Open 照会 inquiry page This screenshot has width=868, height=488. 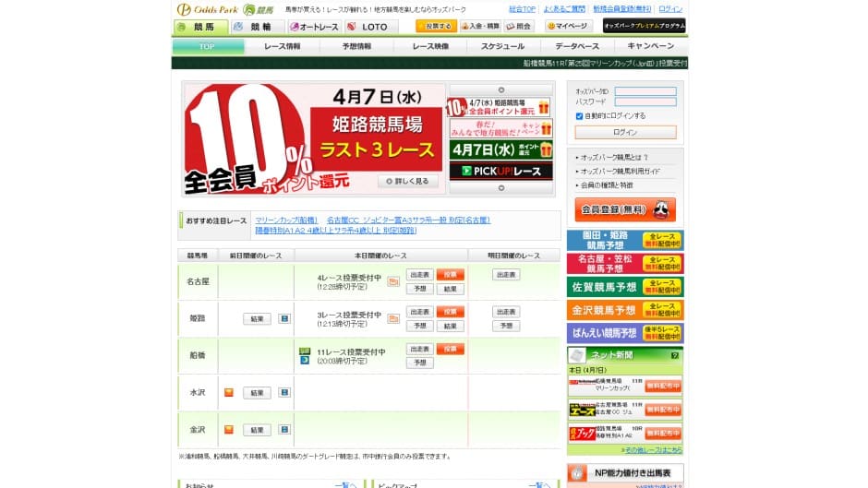(519, 26)
